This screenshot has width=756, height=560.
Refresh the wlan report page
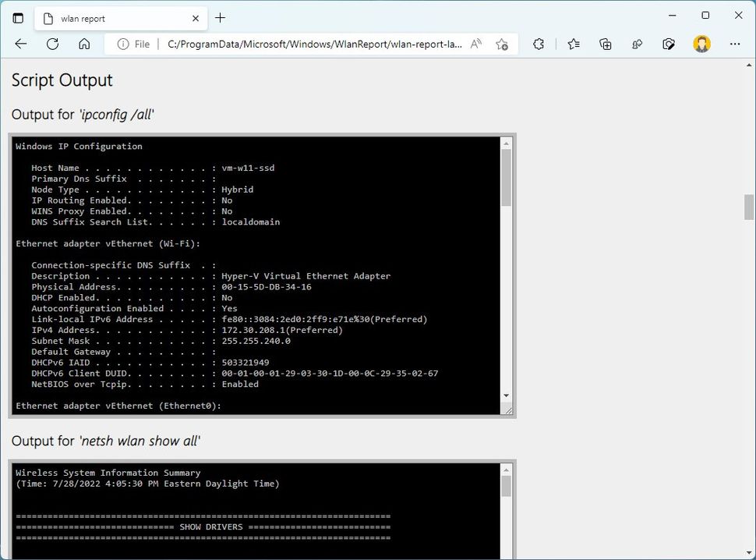tap(52, 44)
